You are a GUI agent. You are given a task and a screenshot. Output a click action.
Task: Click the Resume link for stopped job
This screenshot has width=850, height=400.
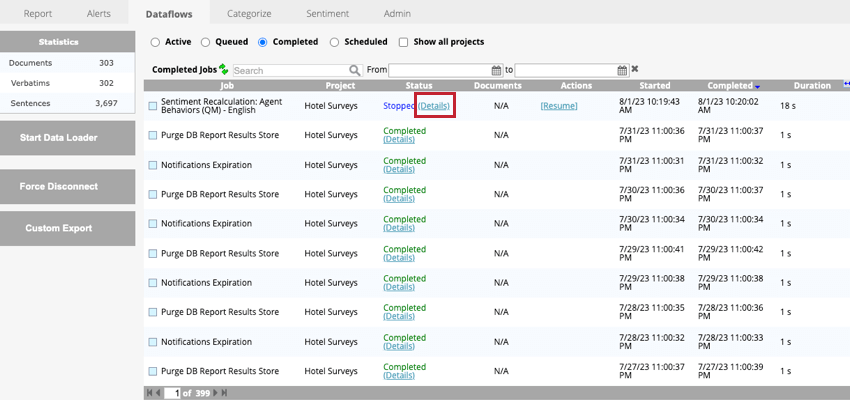[559, 105]
